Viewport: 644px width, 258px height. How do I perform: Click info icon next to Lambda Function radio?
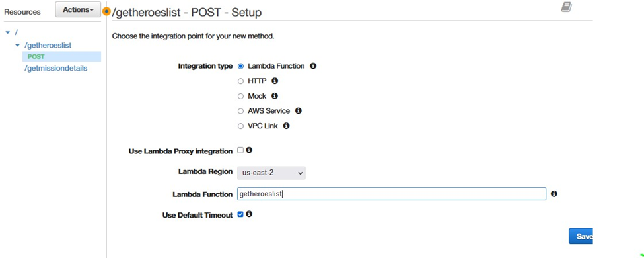coord(313,66)
